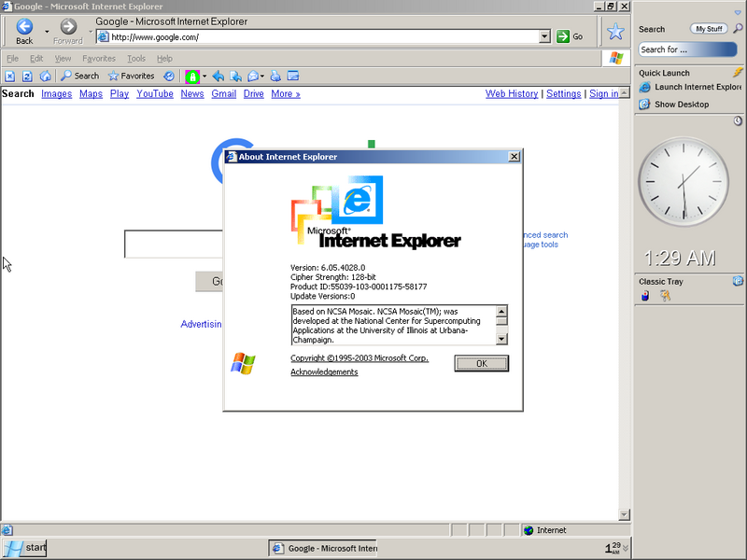Click the green padlock privacy icon
The image size is (747, 560).
[x=192, y=77]
